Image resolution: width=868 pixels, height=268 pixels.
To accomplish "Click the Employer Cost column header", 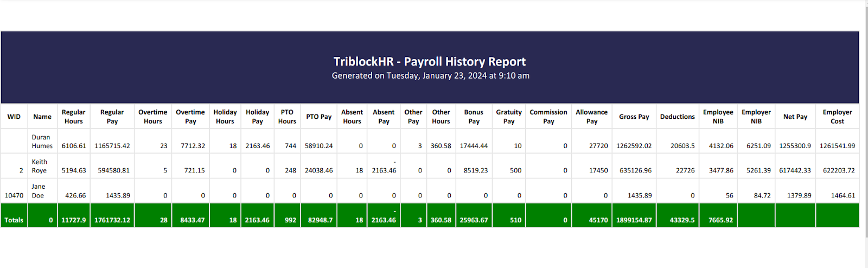I will 837,117.
